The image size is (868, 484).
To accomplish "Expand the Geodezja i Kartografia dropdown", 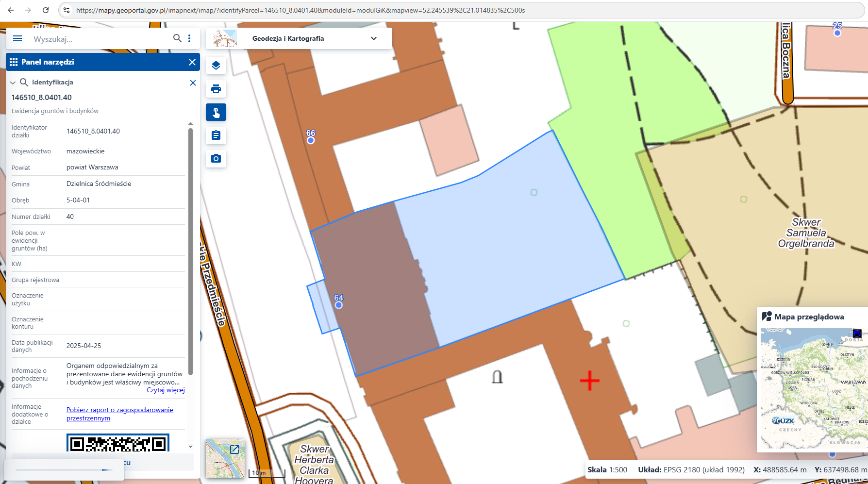I will pos(373,39).
